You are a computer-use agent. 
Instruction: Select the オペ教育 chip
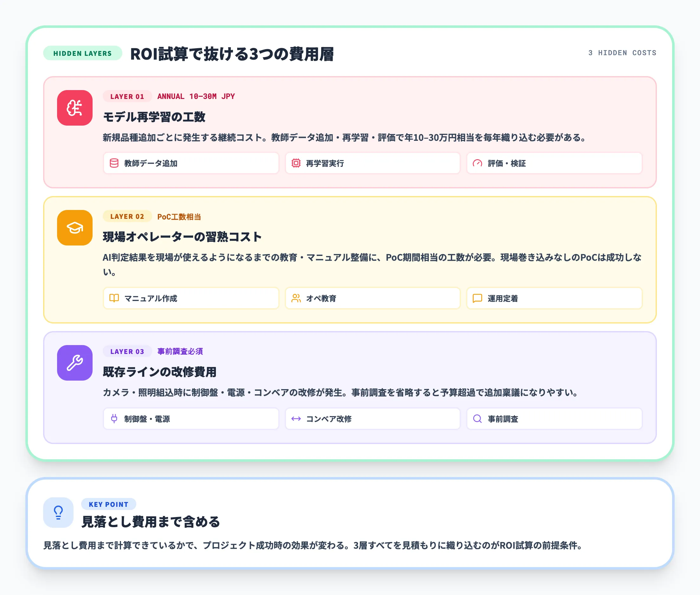(x=373, y=298)
